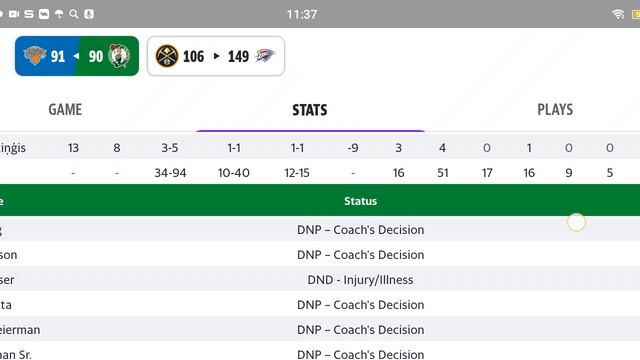Click the umbrella icon in status bar

[x=59, y=14]
